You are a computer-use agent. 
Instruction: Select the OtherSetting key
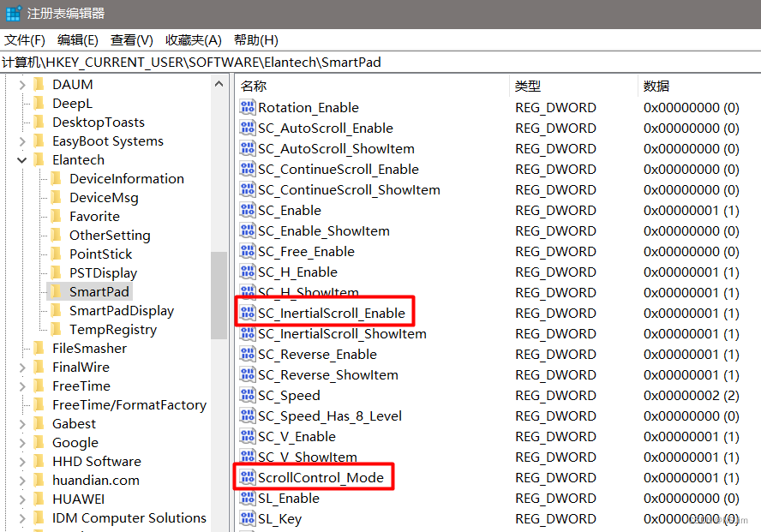[110, 236]
